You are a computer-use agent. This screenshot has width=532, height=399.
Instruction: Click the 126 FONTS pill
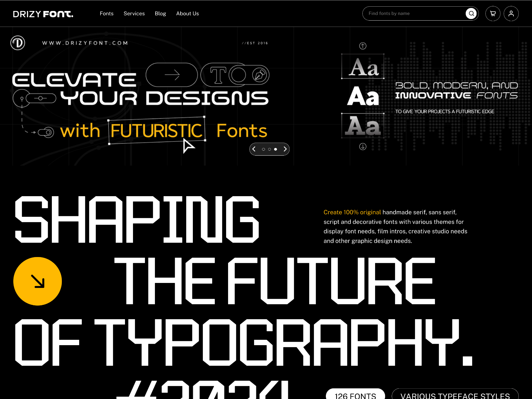tap(355, 394)
